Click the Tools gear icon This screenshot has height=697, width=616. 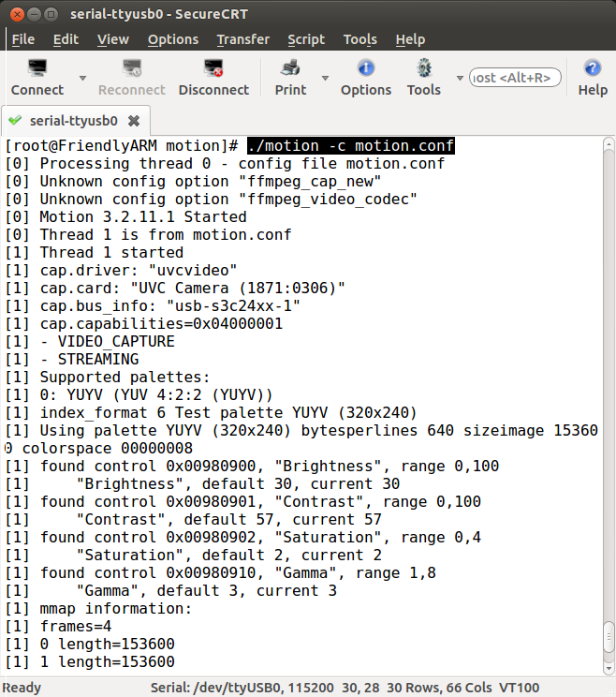pyautogui.click(x=424, y=68)
